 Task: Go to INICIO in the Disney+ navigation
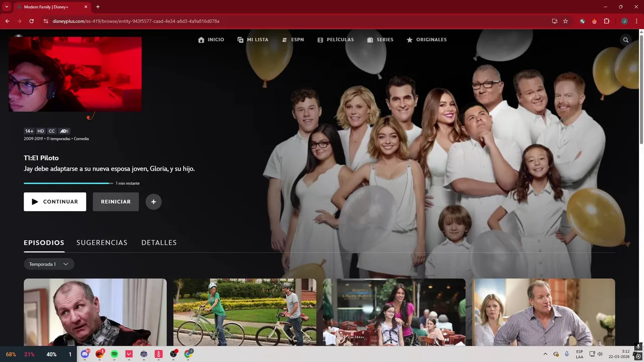pos(211,40)
